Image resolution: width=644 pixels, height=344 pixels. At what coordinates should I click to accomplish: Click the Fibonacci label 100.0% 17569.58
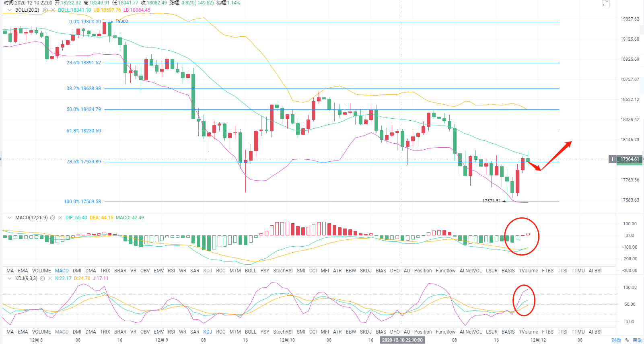point(82,202)
